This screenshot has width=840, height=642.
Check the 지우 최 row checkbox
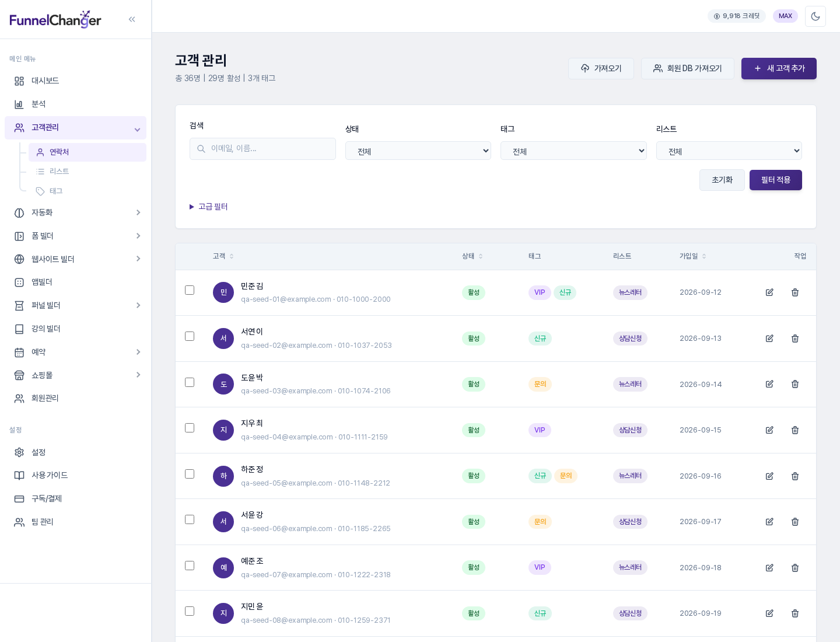pyautogui.click(x=190, y=428)
